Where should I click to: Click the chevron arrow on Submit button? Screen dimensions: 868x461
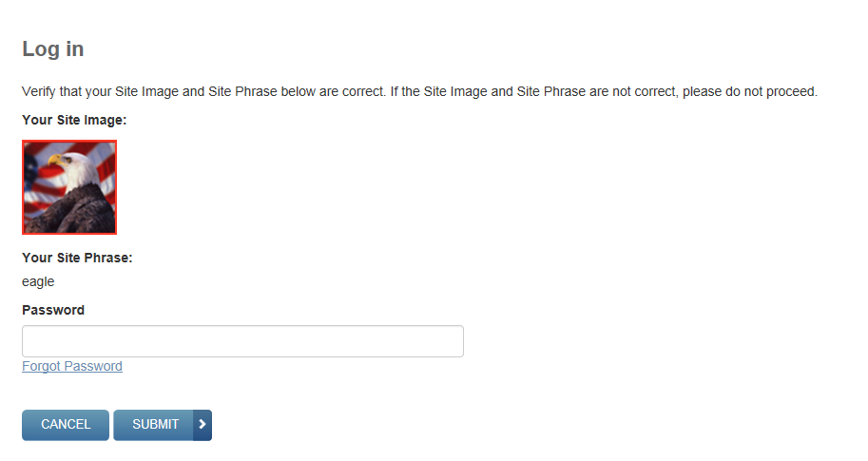coord(202,425)
